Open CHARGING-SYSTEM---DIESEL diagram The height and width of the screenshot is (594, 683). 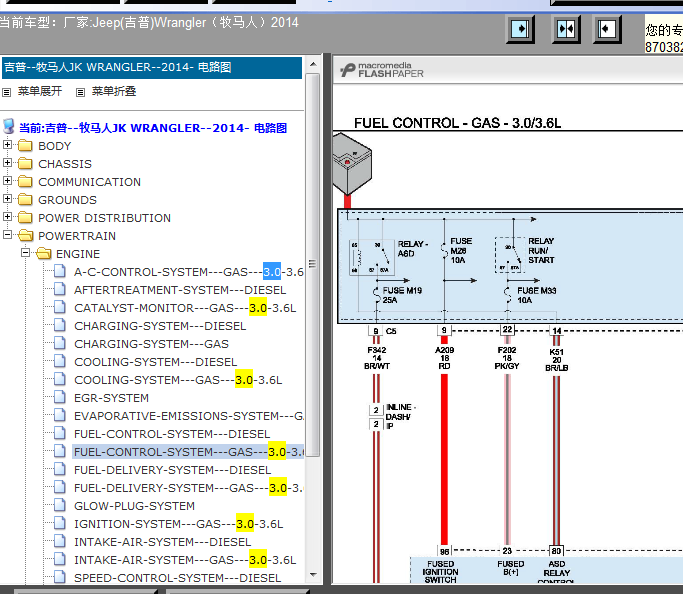click(160, 326)
